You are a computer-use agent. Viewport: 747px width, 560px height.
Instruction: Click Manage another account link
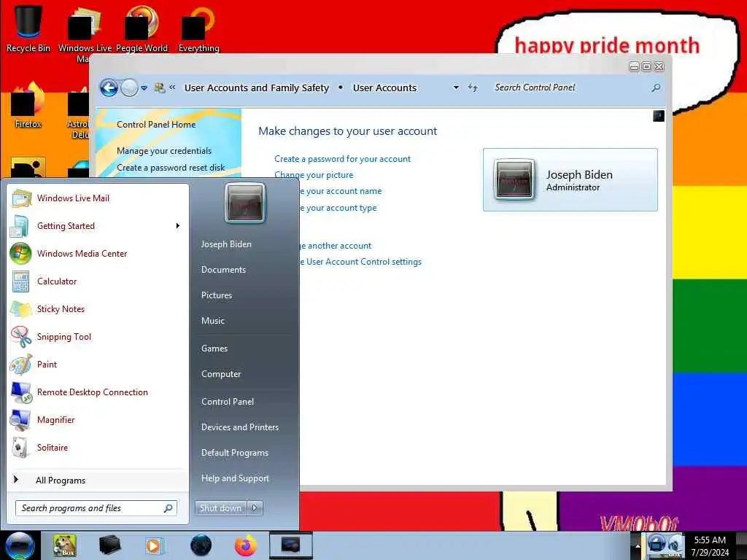[x=336, y=246]
